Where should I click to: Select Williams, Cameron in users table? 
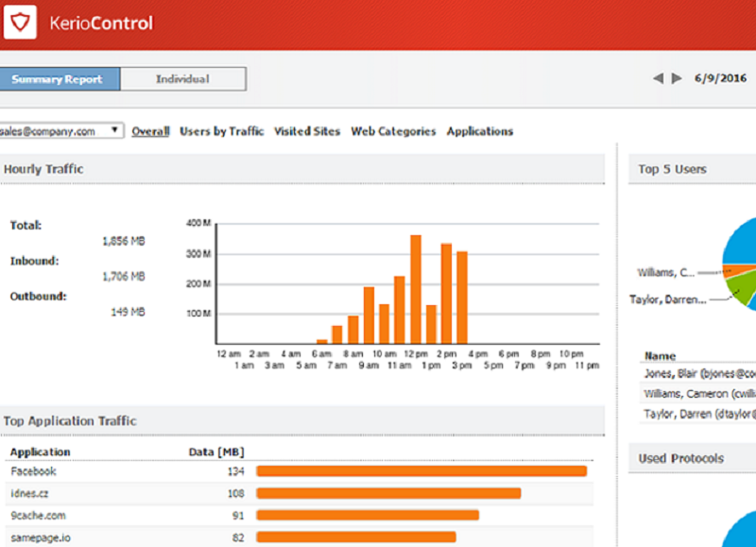pos(699,393)
